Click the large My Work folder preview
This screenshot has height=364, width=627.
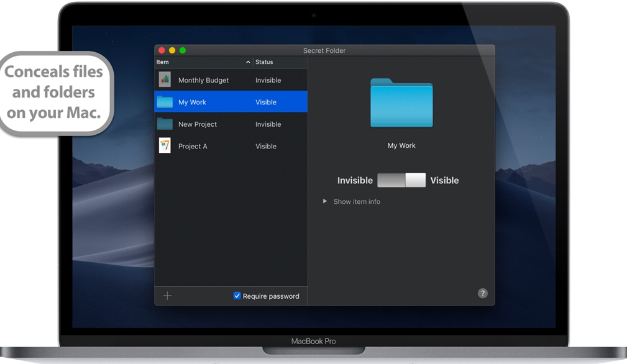pos(401,103)
